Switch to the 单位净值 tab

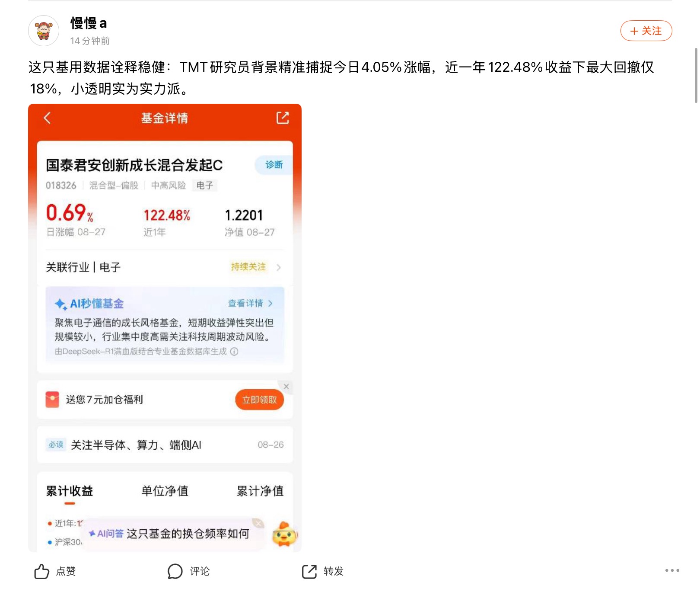165,491
